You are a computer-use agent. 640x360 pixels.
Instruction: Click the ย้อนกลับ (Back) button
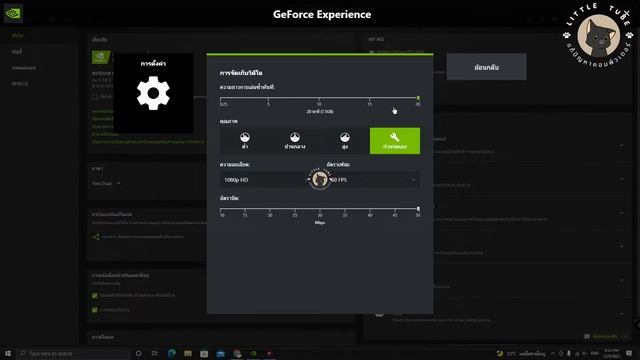pyautogui.click(x=487, y=67)
